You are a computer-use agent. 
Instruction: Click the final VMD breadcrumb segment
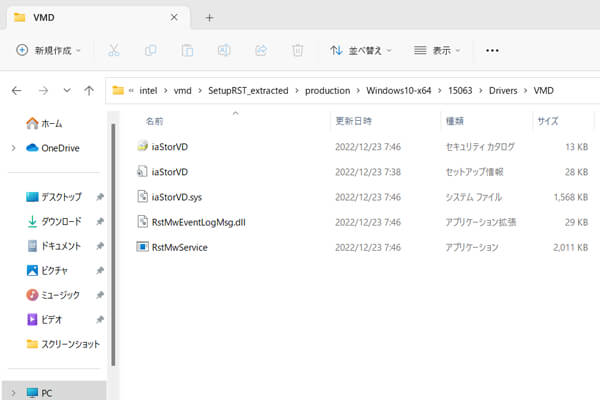[x=543, y=91]
